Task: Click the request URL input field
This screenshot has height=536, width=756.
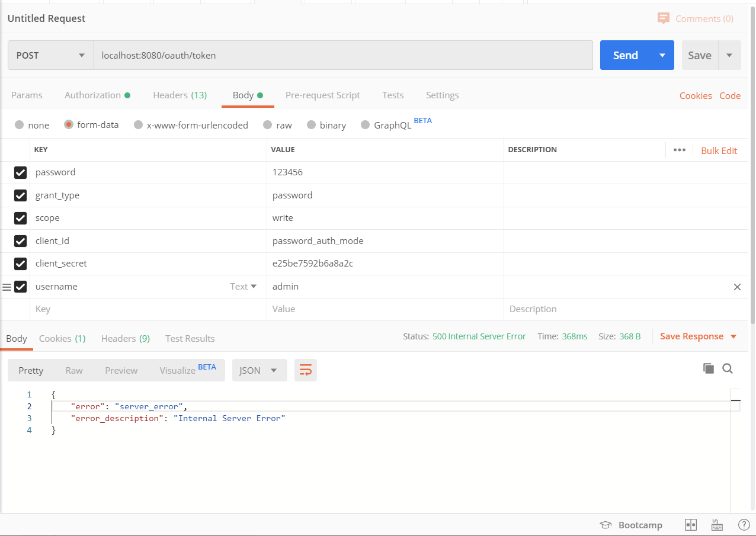Action: [x=344, y=56]
